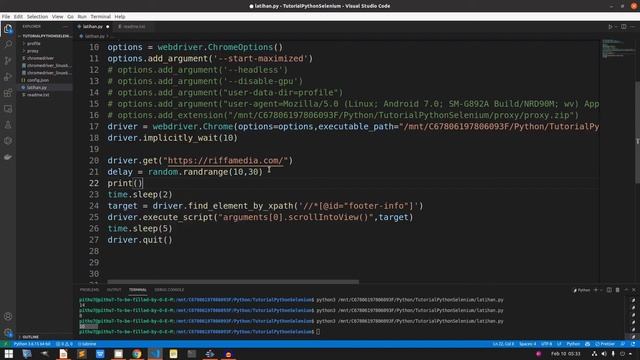Open the volume control in system tray
This screenshot has height=360, width=640.
click(x=604, y=354)
